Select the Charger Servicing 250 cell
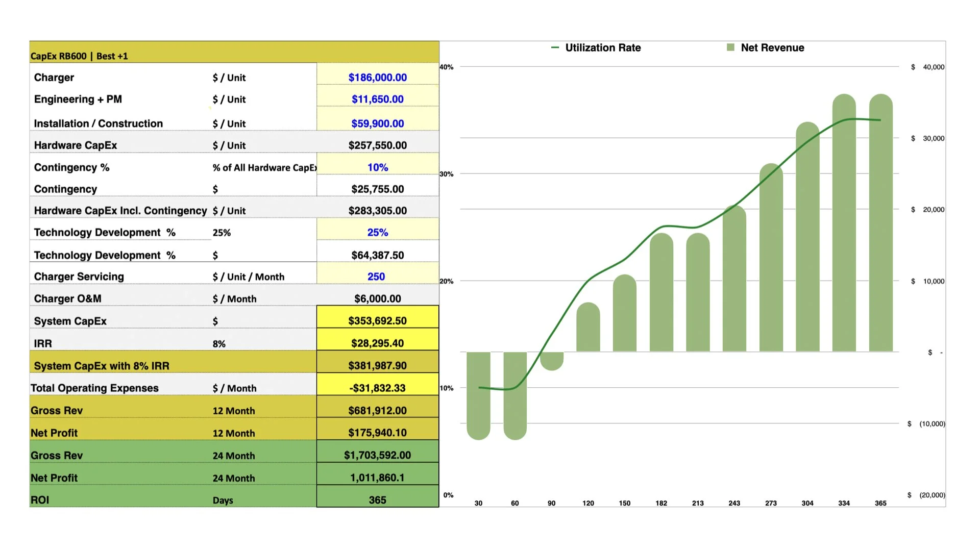 (x=376, y=277)
